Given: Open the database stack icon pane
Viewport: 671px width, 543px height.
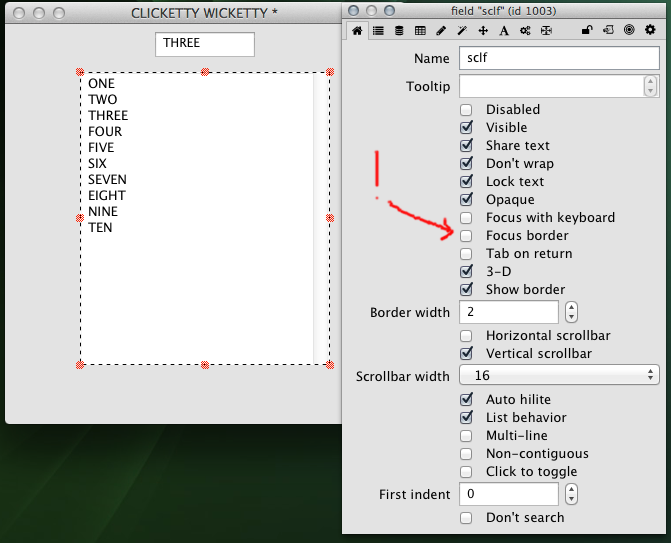Looking at the screenshot, I should 400,31.
